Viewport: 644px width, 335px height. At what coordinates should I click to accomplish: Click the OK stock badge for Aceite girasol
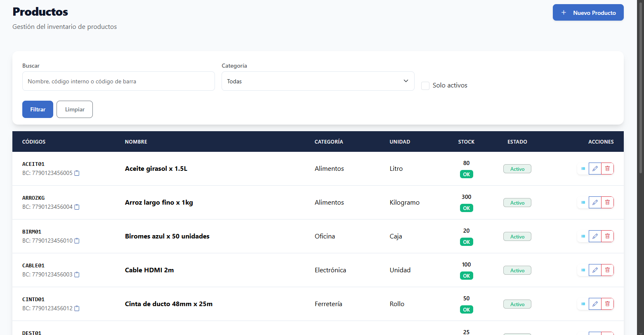[x=467, y=174]
